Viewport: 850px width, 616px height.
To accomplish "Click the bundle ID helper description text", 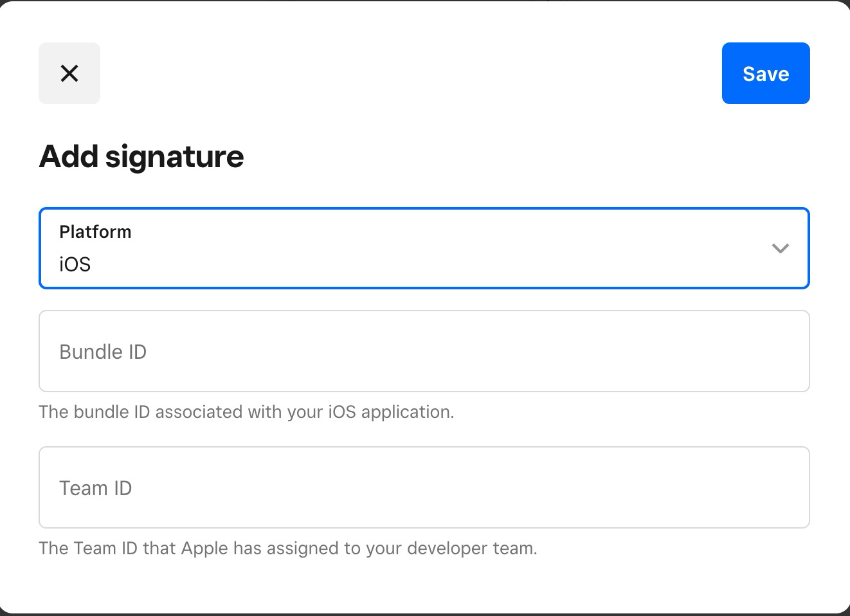I will tap(246, 412).
